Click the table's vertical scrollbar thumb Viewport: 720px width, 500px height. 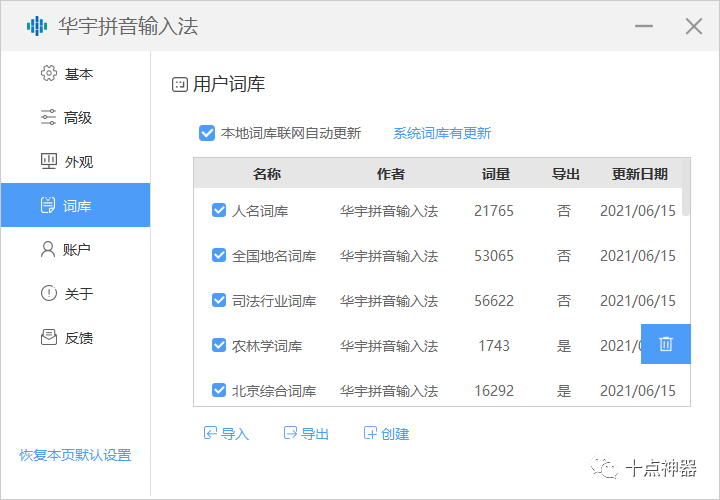[686, 187]
